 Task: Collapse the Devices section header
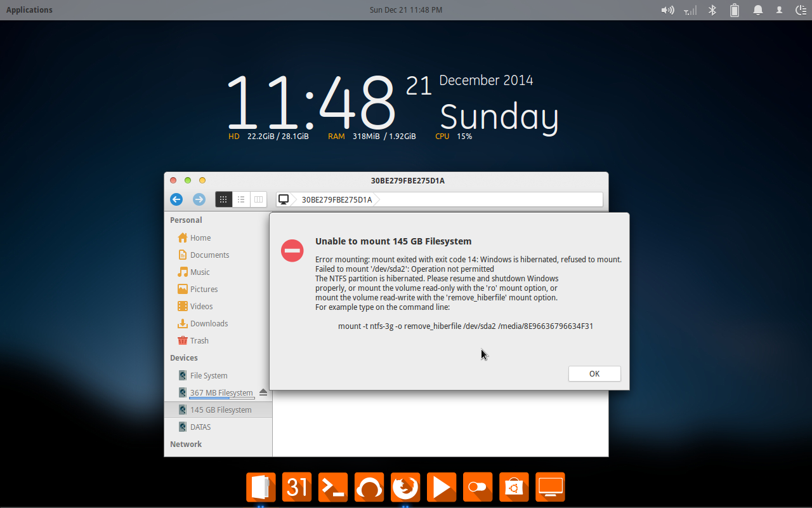tap(184, 358)
